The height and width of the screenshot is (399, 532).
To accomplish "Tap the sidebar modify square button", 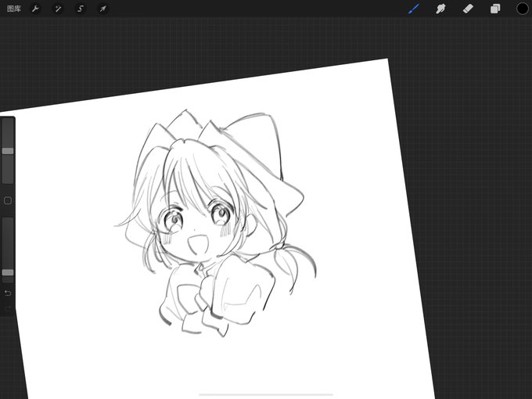I will coord(8,201).
